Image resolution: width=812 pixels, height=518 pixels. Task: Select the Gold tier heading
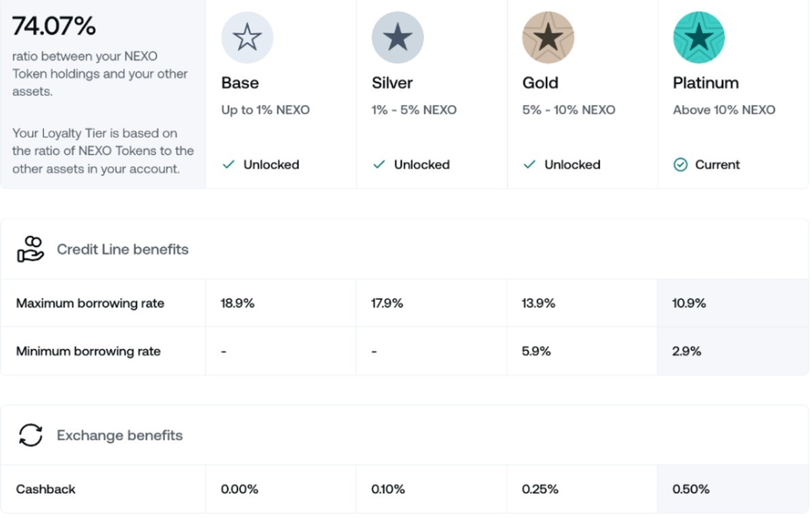click(540, 83)
